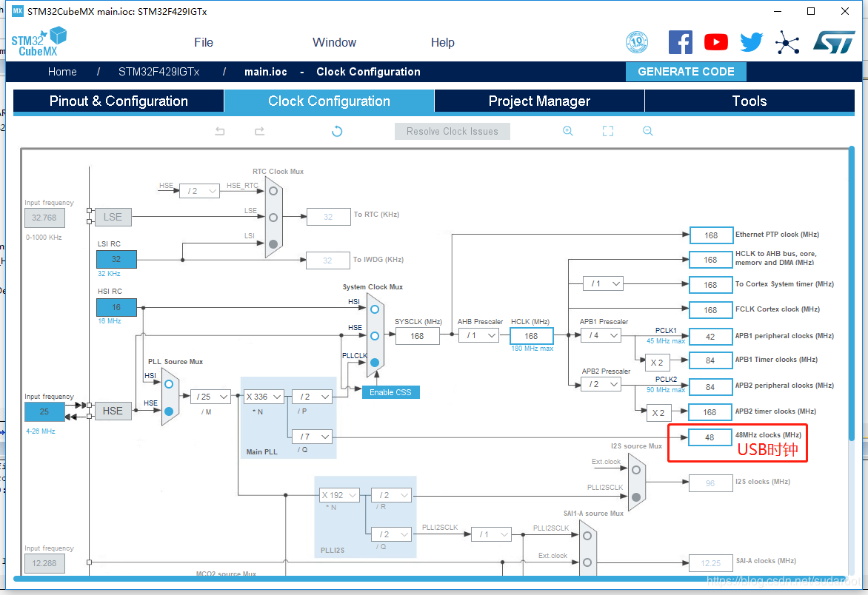The image size is (868, 595).
Task: Edit the HSE input frequency 25 field
Action: 44,411
